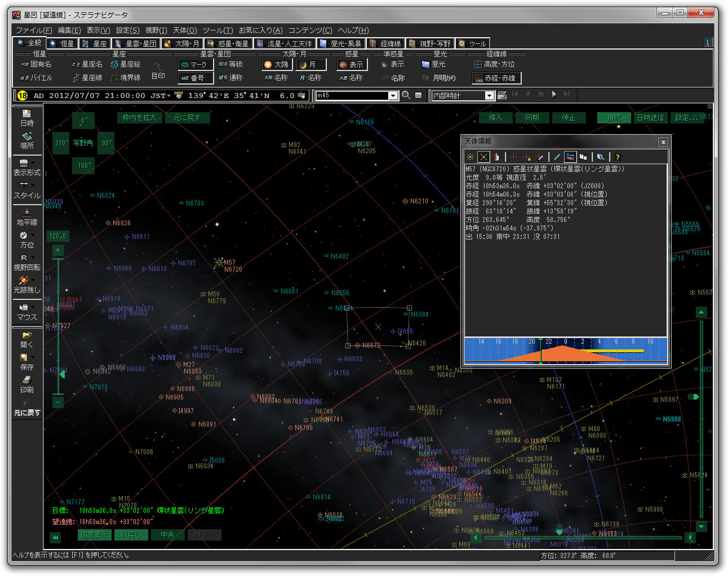Image resolution: width=728 pixels, height=576 pixels.
Task: Click the 日時 (date/time) sidebar icon
Action: click(26, 117)
